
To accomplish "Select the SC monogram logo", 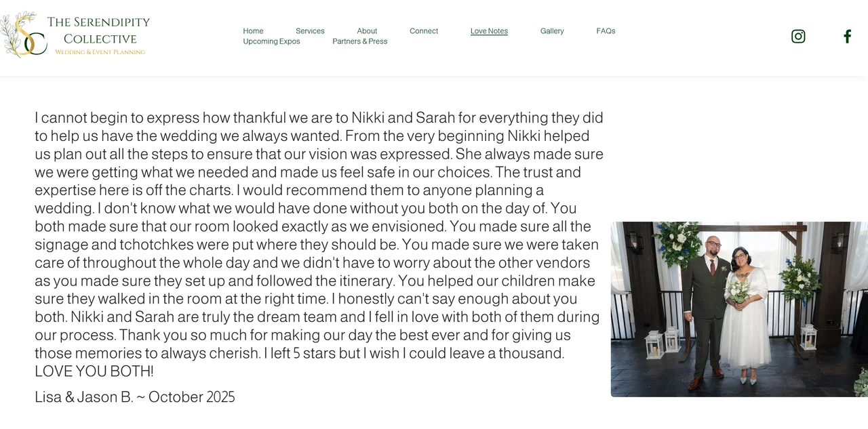I will coord(26,35).
